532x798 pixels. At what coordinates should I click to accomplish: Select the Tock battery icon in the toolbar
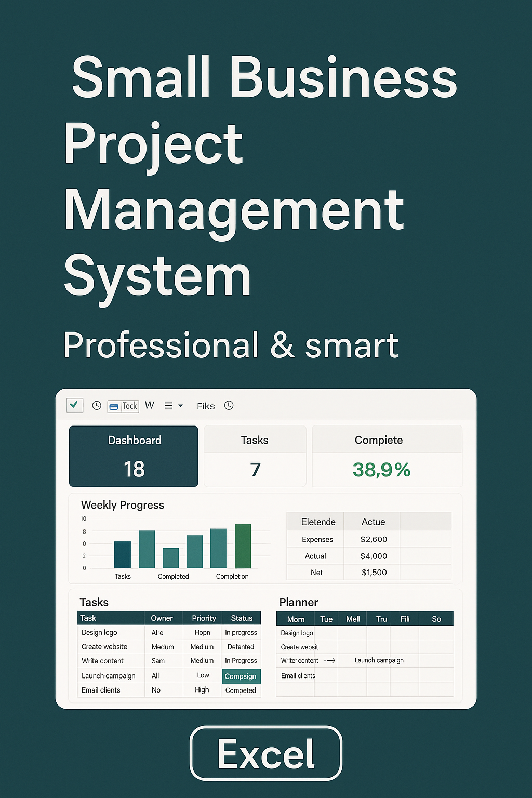pyautogui.click(x=123, y=406)
